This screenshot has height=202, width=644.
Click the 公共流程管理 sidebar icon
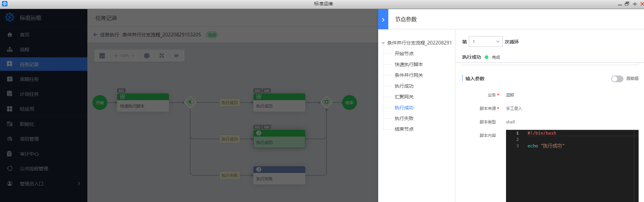[x=10, y=169]
